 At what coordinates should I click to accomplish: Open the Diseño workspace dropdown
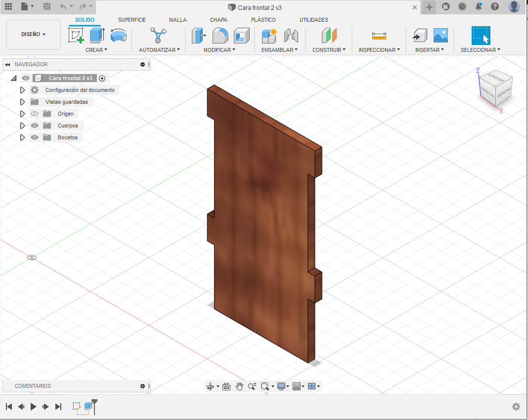coord(33,34)
